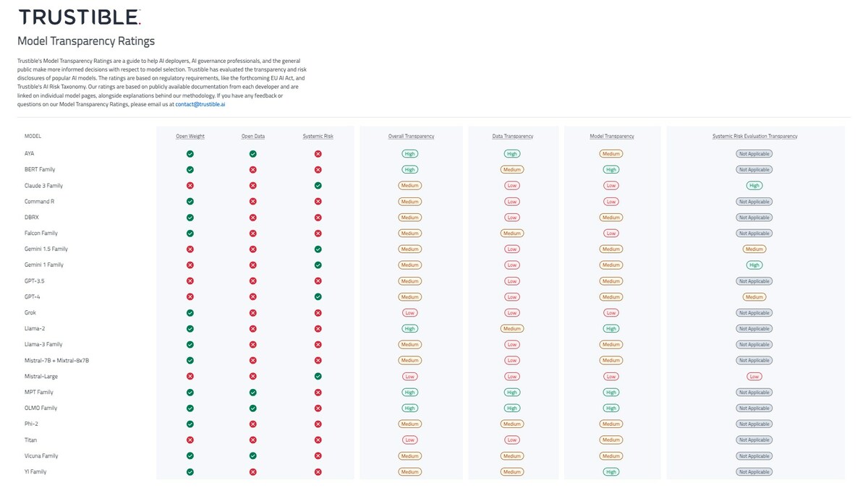This screenshot has width=868, height=488.
Task: Click Falcon Family's Low Model Transparency badge
Action: tap(611, 234)
